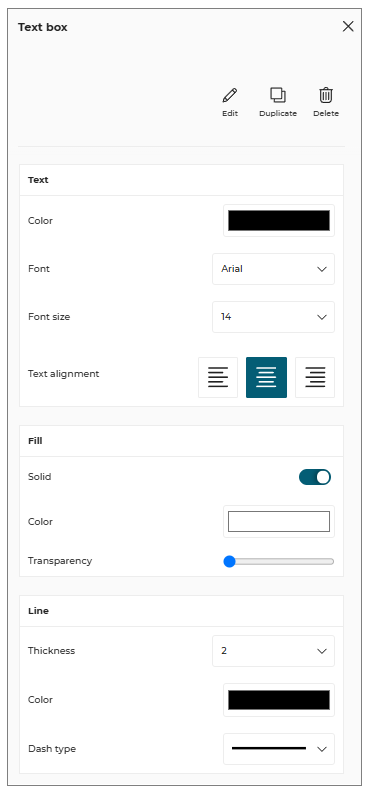Open the Fill color swatch
The width and height of the screenshot is (365, 790).
point(279,521)
